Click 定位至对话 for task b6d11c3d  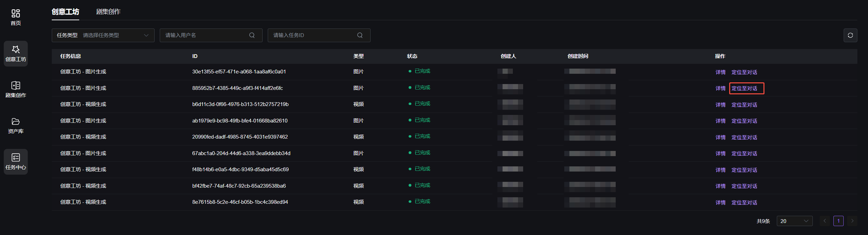[x=744, y=105]
